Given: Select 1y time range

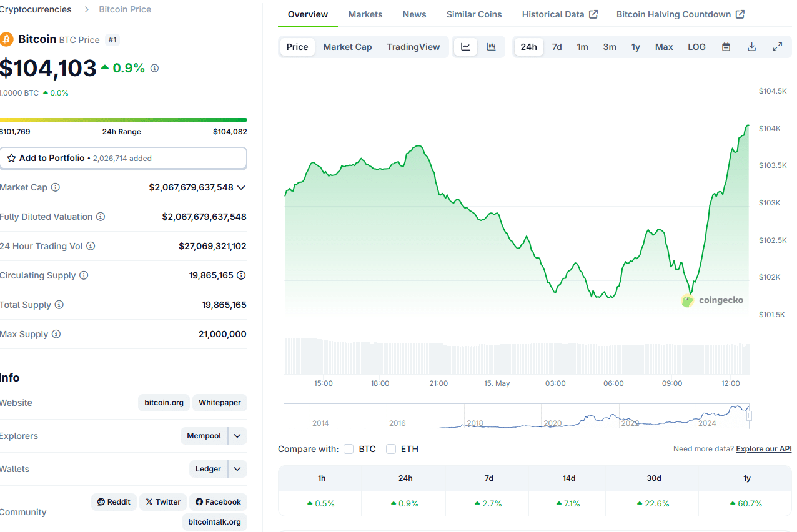Looking at the screenshot, I should (x=636, y=47).
